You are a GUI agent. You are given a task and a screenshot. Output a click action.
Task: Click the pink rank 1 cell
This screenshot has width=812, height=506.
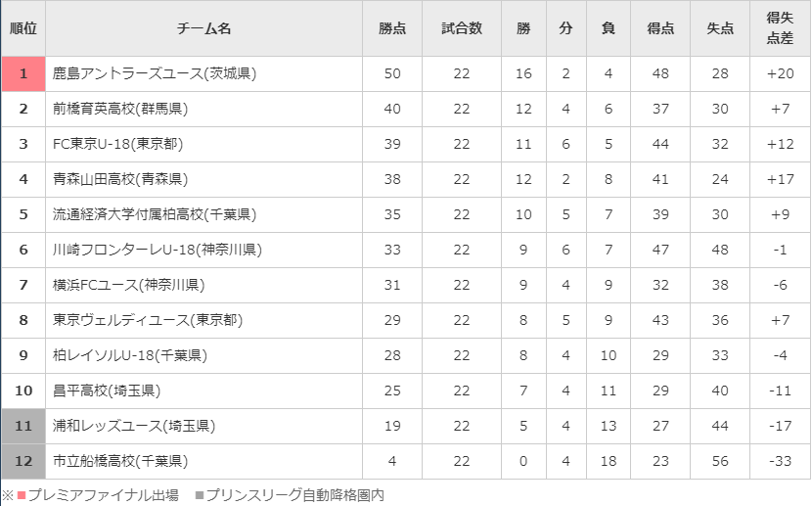click(23, 73)
